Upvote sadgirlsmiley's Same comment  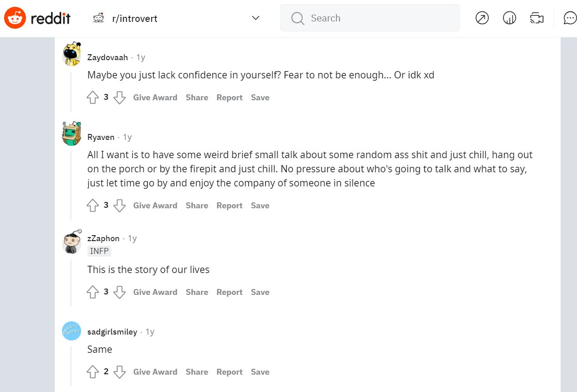point(93,372)
